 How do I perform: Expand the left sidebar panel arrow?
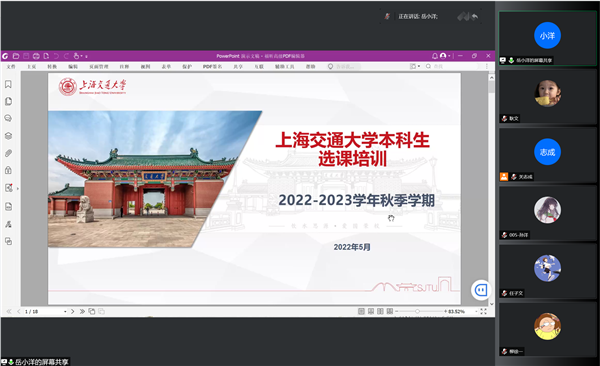point(18,188)
